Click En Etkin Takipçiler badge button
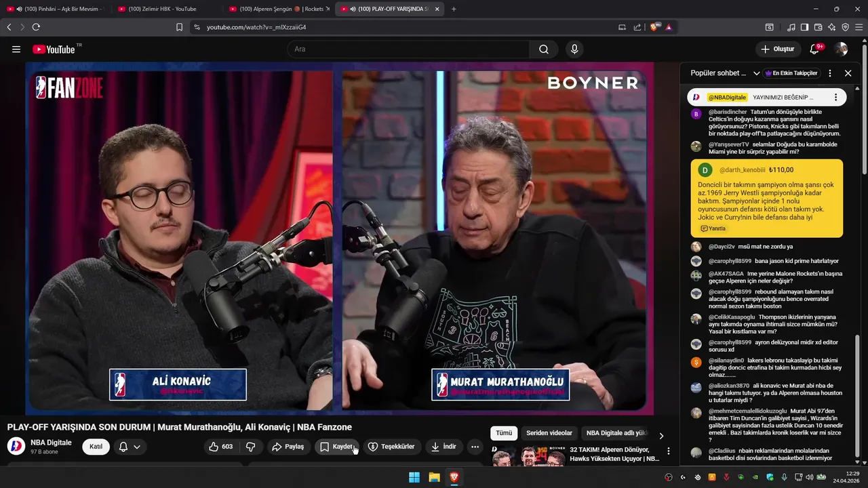This screenshot has width=868, height=488. click(x=791, y=73)
